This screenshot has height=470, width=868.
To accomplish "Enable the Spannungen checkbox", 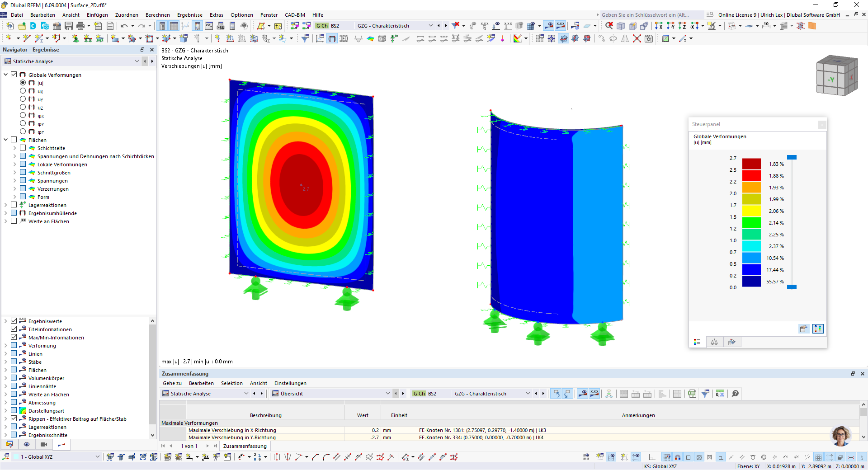I will point(23,180).
